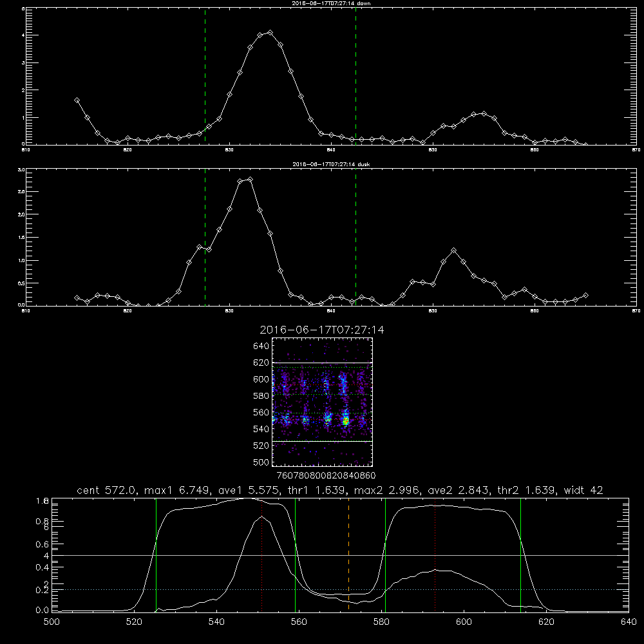Select the 'widt 42' value text
The image size is (644, 644).
coord(583,490)
